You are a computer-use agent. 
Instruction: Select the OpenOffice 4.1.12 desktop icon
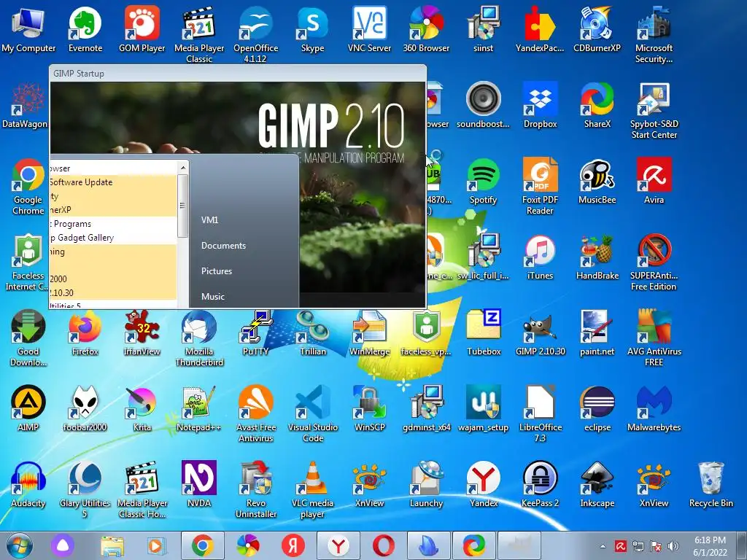coord(256,34)
